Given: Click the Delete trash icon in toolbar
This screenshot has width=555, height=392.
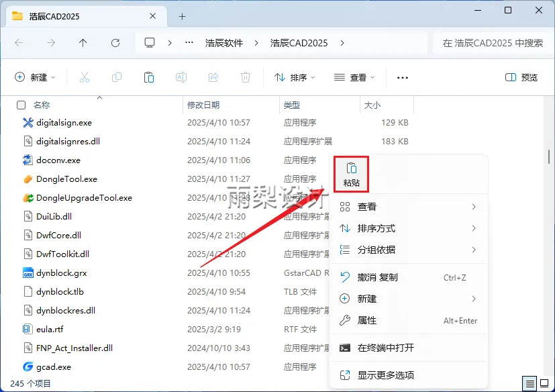Looking at the screenshot, I should tap(246, 77).
